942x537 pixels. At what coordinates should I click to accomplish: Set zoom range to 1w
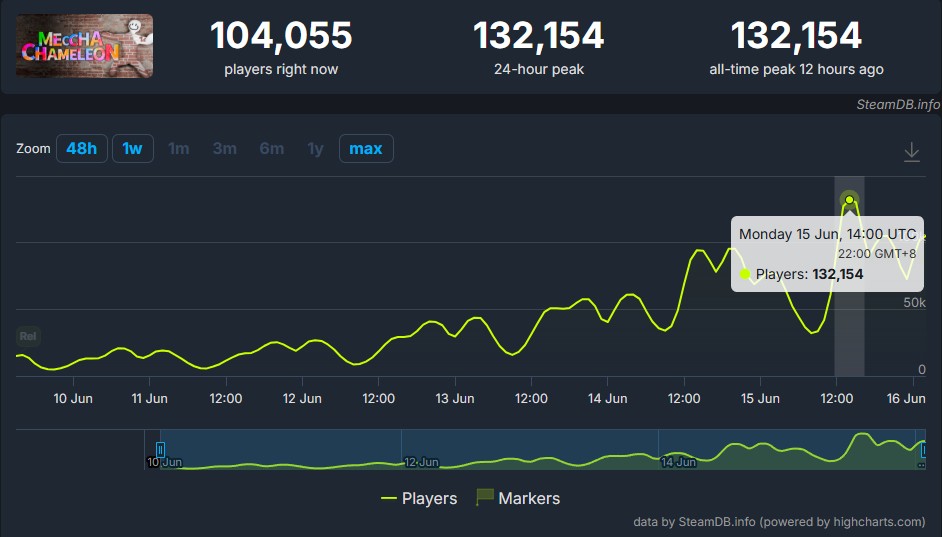pos(133,148)
